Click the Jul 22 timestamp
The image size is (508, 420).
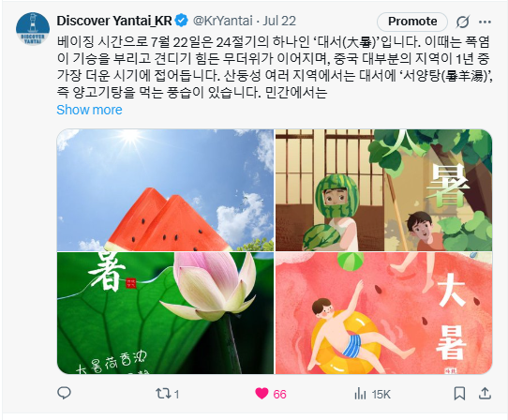pos(279,21)
